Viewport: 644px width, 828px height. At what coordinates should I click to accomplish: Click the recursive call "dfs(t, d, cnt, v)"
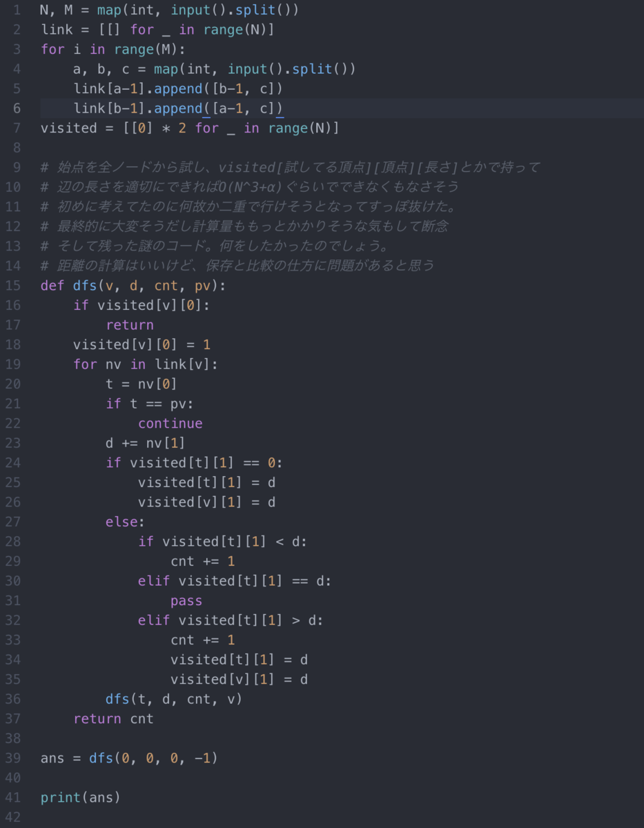[174, 698]
